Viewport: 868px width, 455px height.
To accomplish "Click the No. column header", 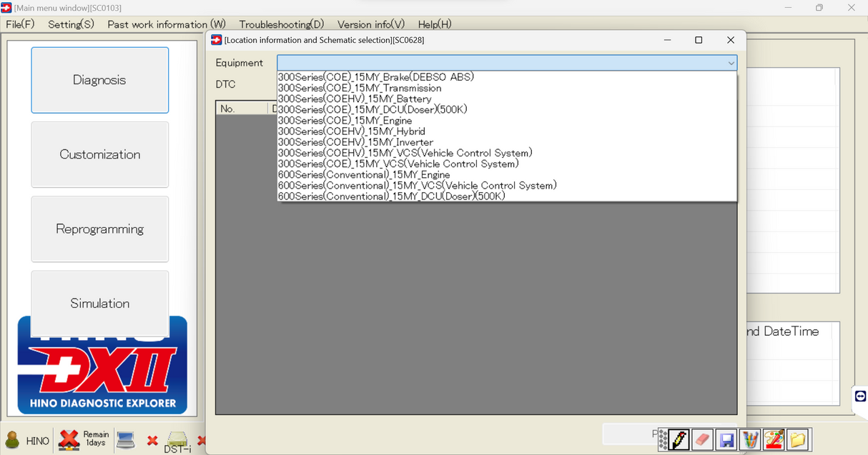I will [x=228, y=109].
